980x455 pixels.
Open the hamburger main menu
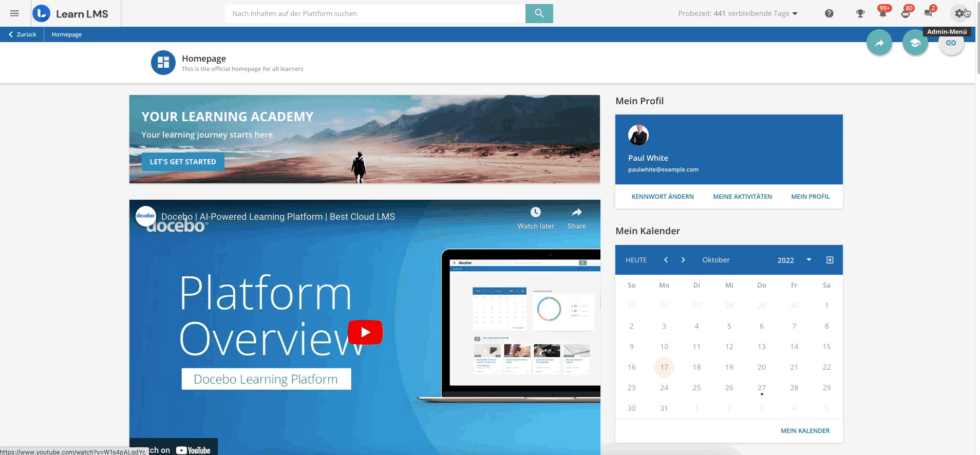[14, 13]
